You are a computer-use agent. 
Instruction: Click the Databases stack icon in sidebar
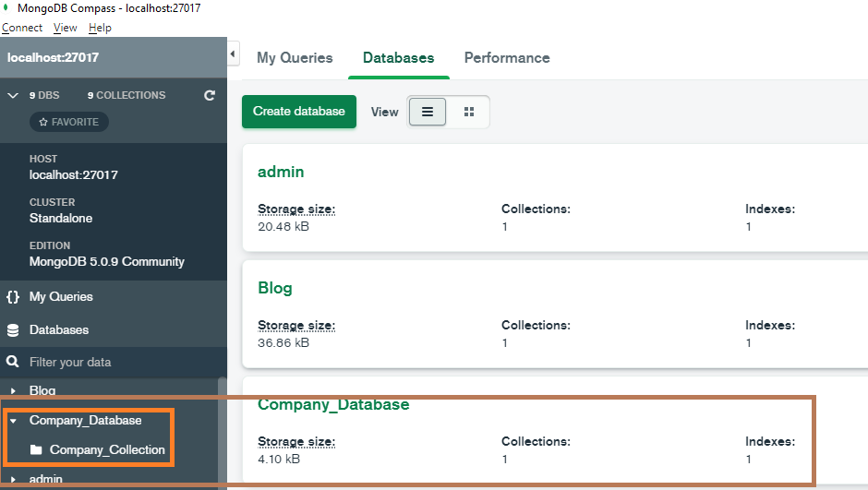pyautogui.click(x=13, y=330)
